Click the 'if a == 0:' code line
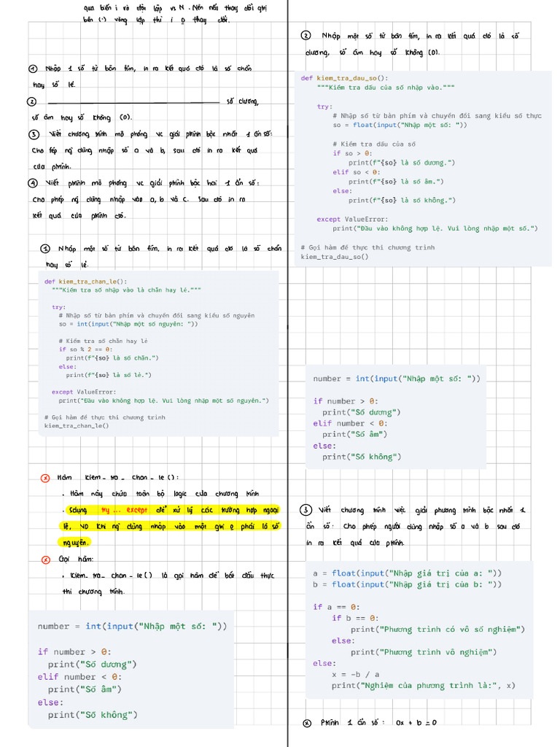 [336, 607]
